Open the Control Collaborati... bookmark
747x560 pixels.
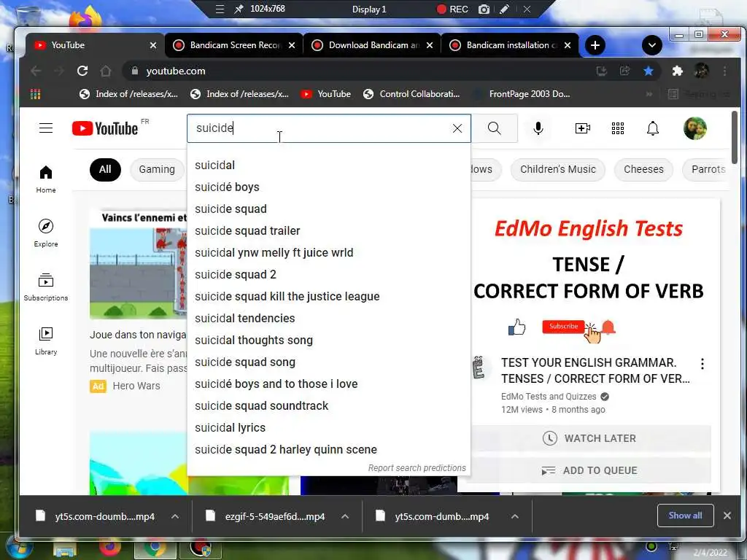click(x=411, y=94)
